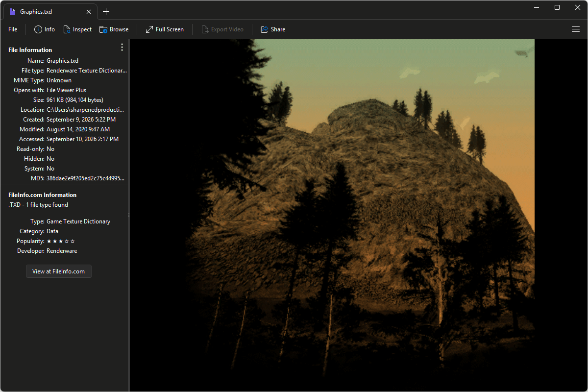Select the Graphics.txd tab
The image size is (588, 392).
coord(50,12)
